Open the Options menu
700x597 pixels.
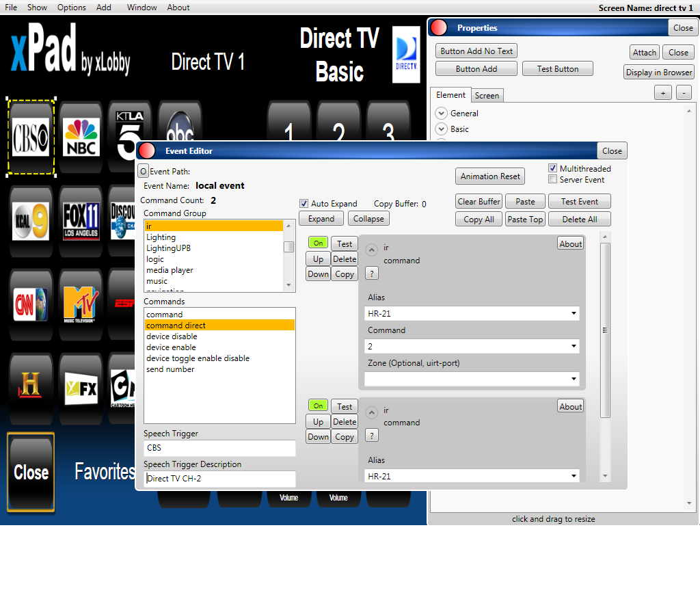(x=71, y=8)
